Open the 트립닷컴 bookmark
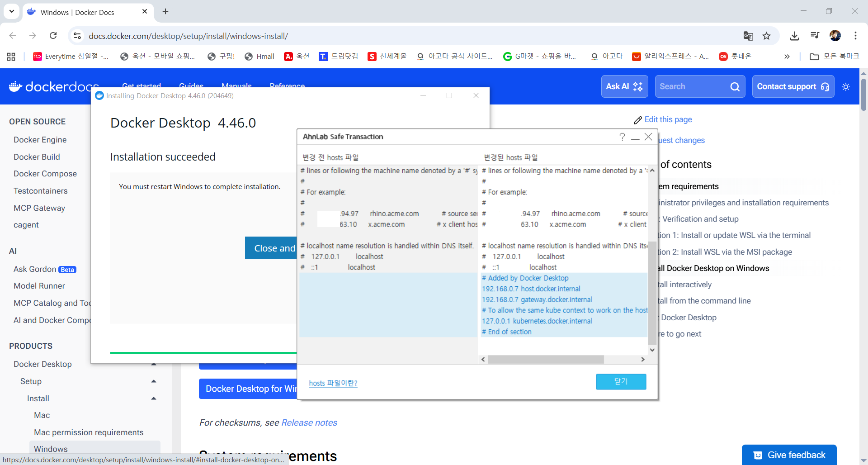The height and width of the screenshot is (465, 868). pyautogui.click(x=338, y=57)
